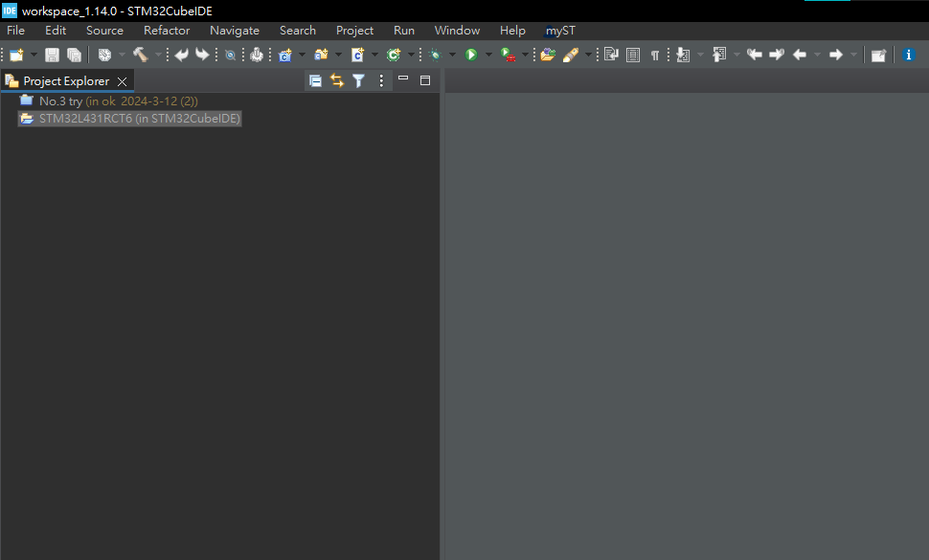This screenshot has width=929, height=560.
Task: Click the Debug bug icon
Action: coord(436,56)
